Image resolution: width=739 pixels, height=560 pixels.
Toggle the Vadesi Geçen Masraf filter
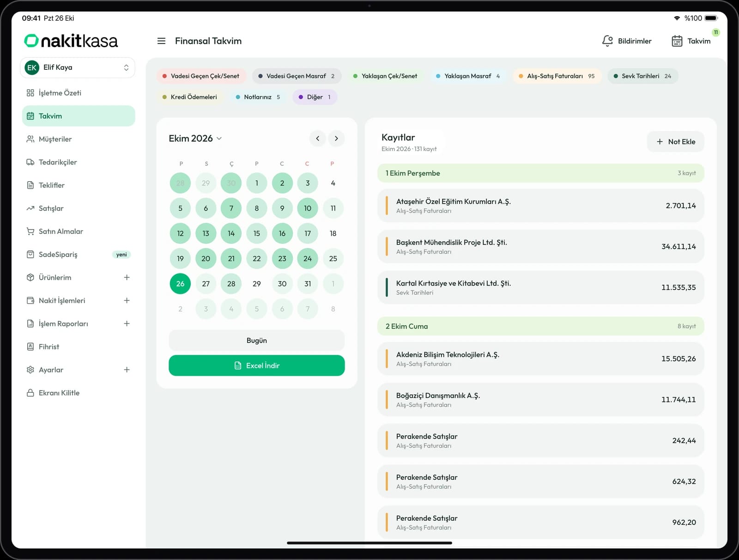coord(297,76)
